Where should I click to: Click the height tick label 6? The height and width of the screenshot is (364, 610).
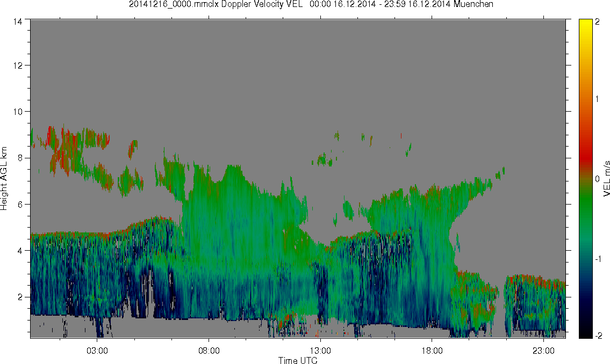tap(19, 205)
